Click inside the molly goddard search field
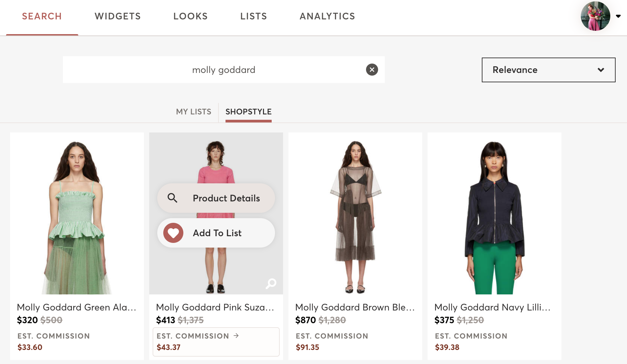Image resolution: width=627 pixels, height=364 pixels. coord(214,70)
